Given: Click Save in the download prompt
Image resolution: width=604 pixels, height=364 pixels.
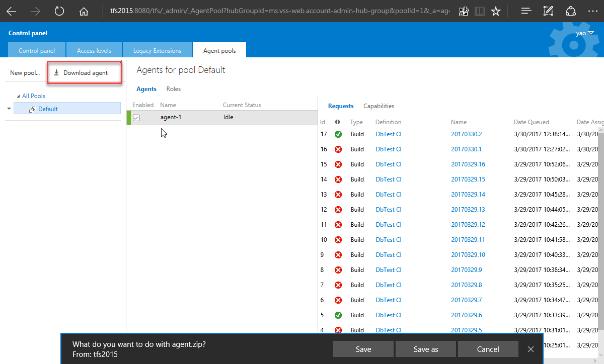Looking at the screenshot, I should pos(363,349).
